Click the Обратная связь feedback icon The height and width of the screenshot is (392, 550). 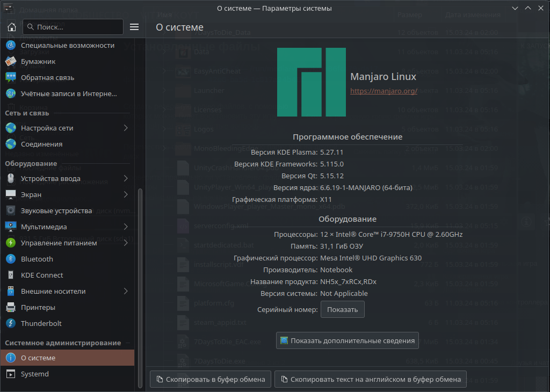coord(11,77)
